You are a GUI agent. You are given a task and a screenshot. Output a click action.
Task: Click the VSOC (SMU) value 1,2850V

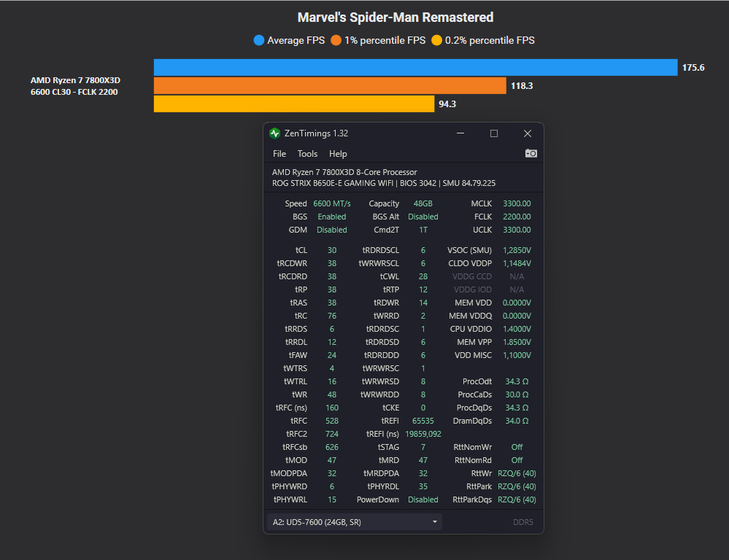point(517,250)
